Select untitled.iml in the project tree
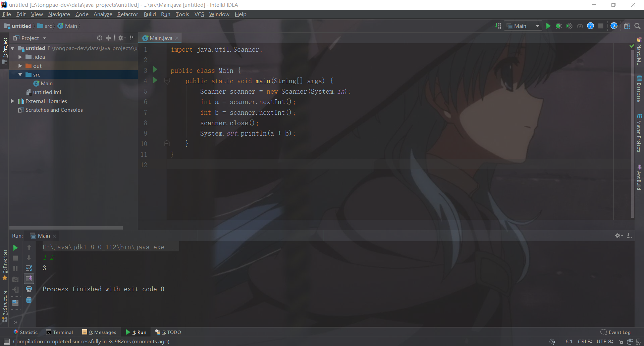644x346 pixels. 47,92
